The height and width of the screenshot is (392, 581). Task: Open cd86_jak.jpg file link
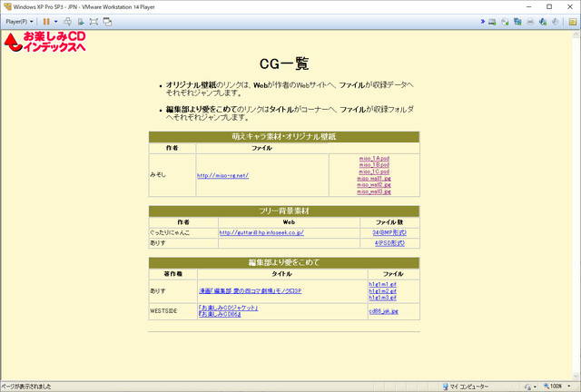pyautogui.click(x=383, y=311)
